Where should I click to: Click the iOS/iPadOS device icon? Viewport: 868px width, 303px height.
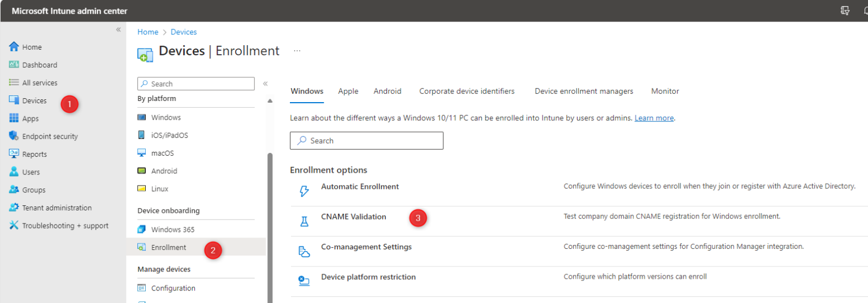[142, 135]
